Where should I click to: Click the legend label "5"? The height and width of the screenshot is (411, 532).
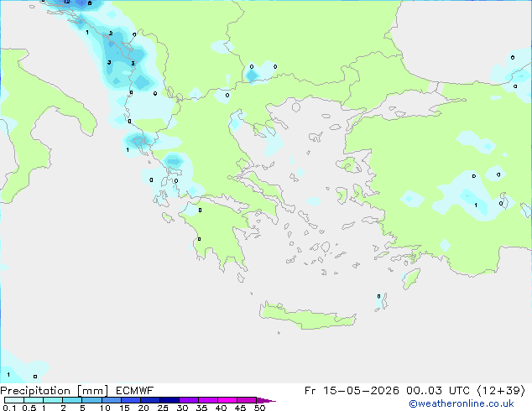(82, 408)
